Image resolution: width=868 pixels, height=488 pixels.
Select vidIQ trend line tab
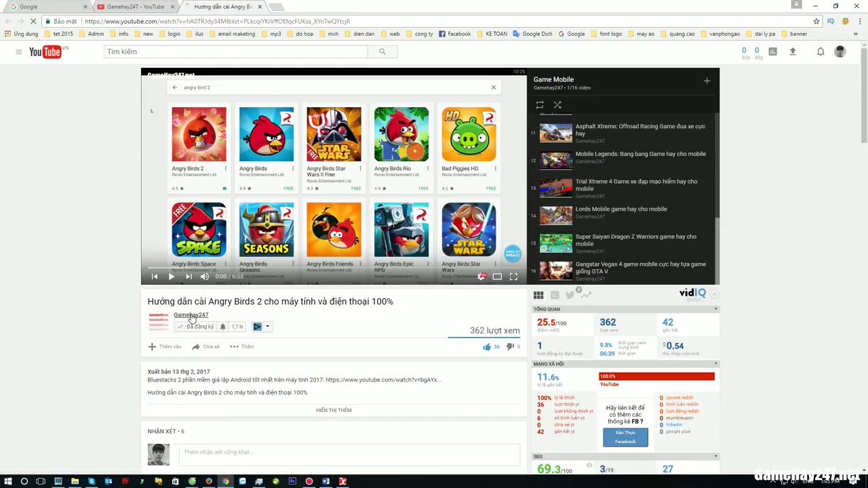tap(586, 295)
